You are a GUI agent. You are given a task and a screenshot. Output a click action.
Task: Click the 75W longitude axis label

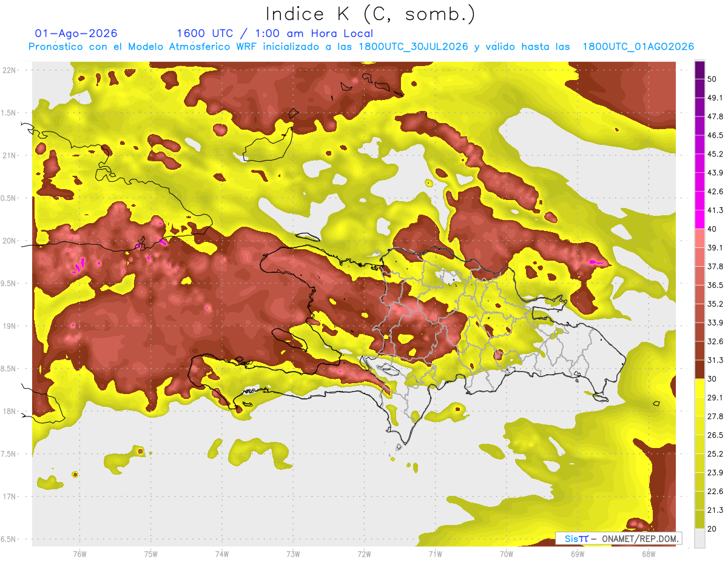click(150, 554)
